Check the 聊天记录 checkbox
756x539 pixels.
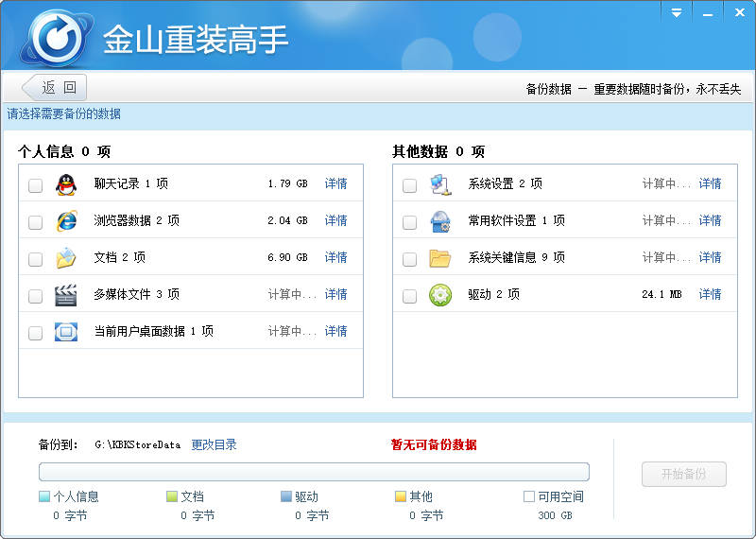tap(35, 185)
